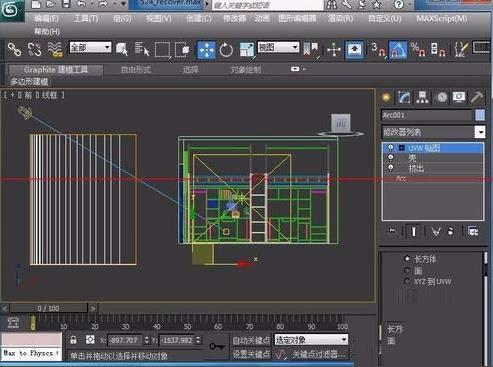The height and width of the screenshot is (367, 493).
Task: Toggle Show End Result icon under stack
Action: click(414, 231)
